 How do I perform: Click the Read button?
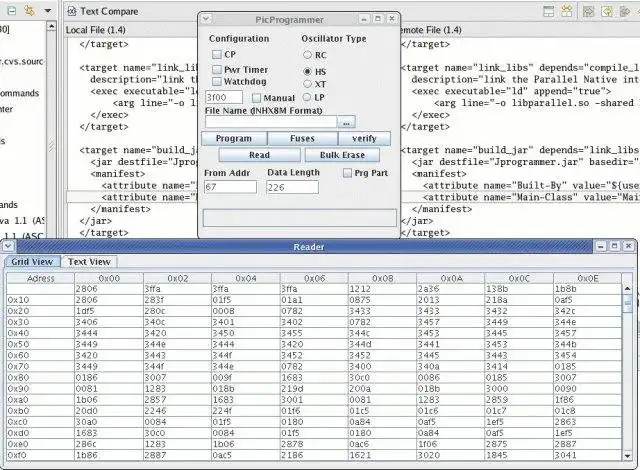click(260, 155)
